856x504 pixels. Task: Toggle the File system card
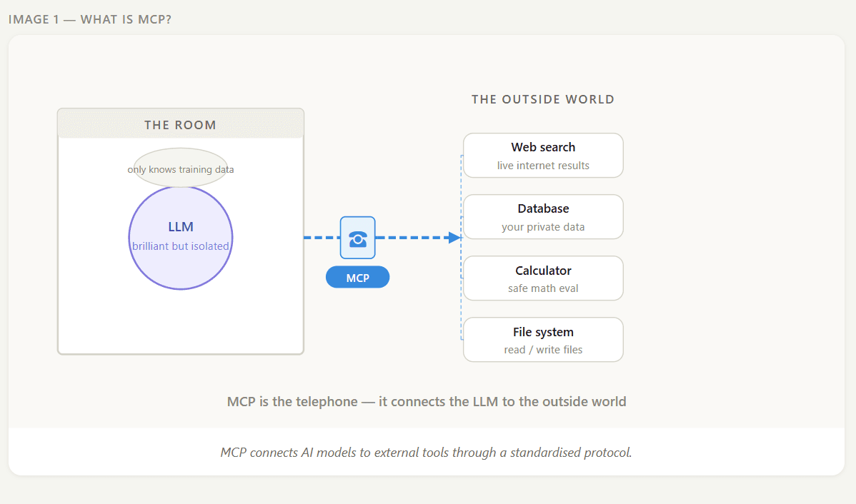(x=543, y=339)
